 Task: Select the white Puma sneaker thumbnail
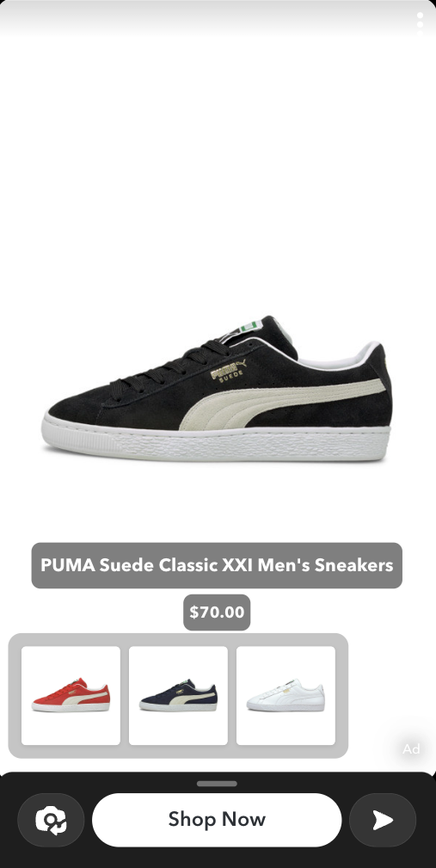tap(286, 695)
